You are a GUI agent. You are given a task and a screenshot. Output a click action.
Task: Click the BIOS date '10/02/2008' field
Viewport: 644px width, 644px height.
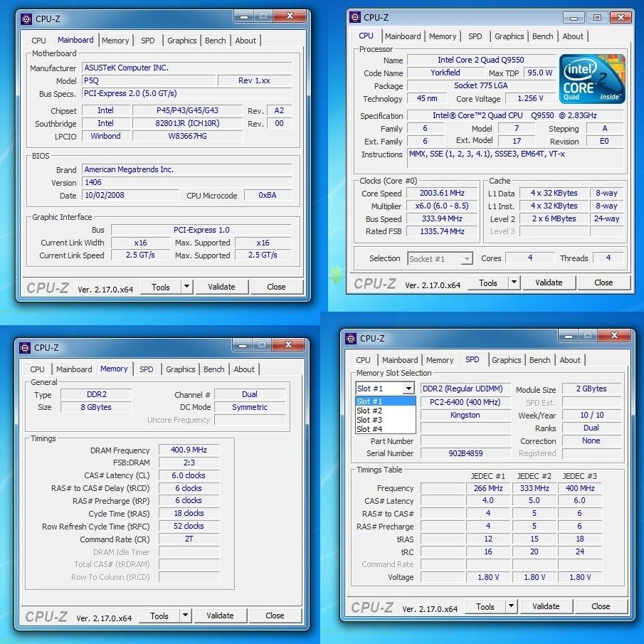(x=130, y=195)
